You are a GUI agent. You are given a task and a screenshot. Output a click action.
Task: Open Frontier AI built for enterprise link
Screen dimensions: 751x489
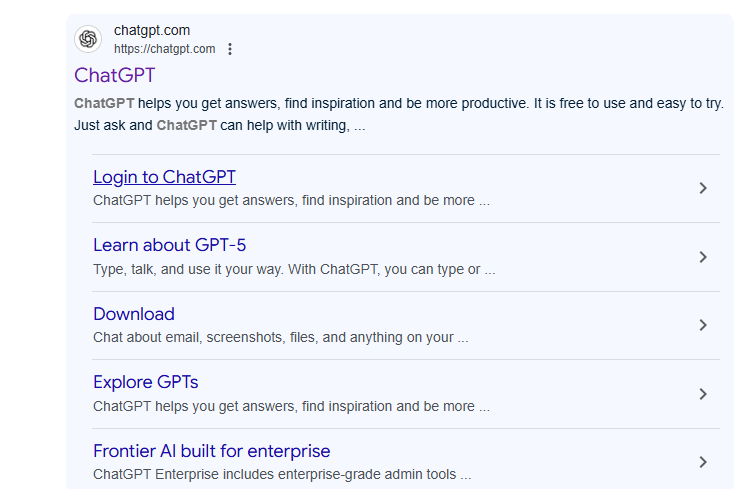coord(212,451)
